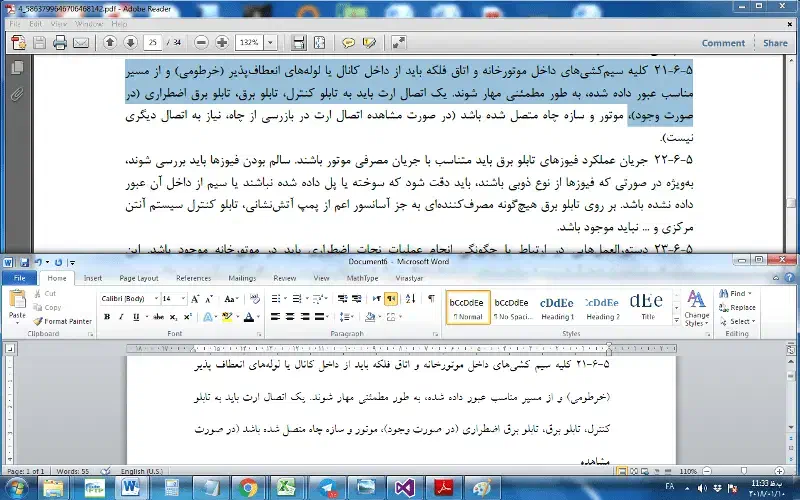This screenshot has height=500, width=800.
Task: Expand Styles gallery more arrow
Action: coord(677,321)
